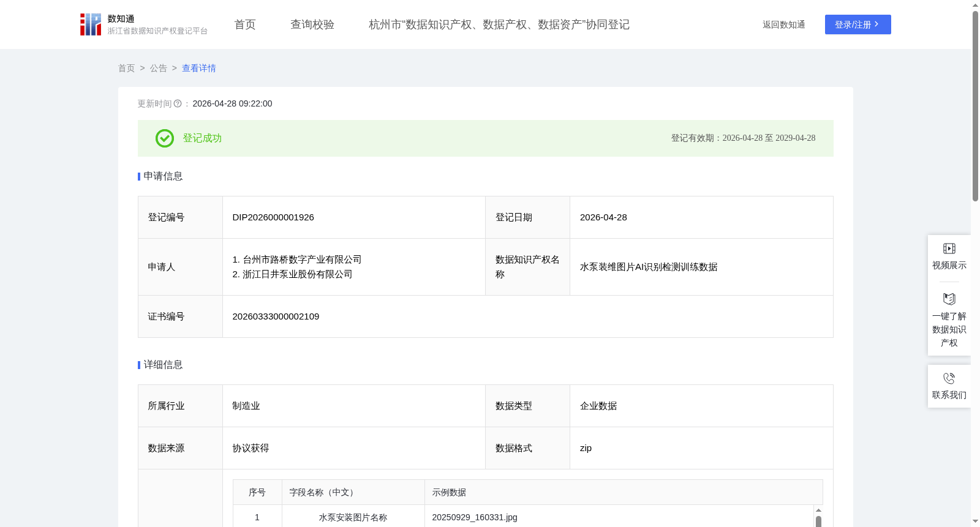Click applicant 浙江日井泵业股份有限公司
Screen dimensions: 980x527
298,274
